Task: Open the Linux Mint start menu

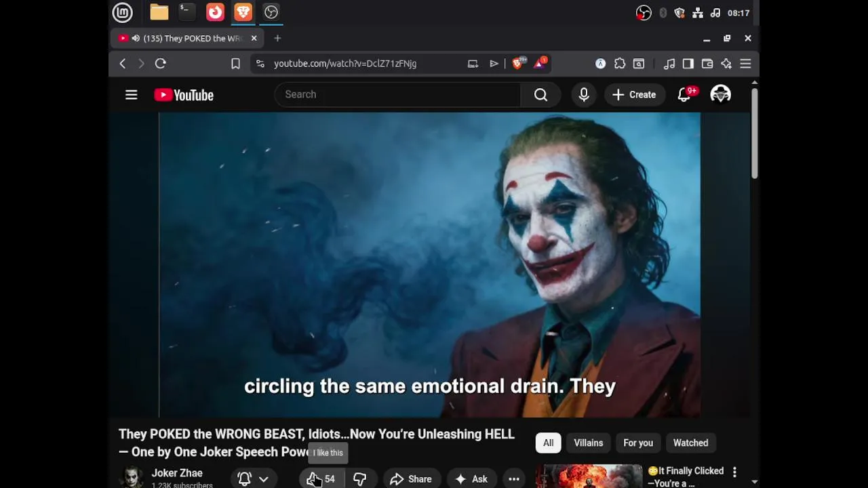Action: coord(123,12)
